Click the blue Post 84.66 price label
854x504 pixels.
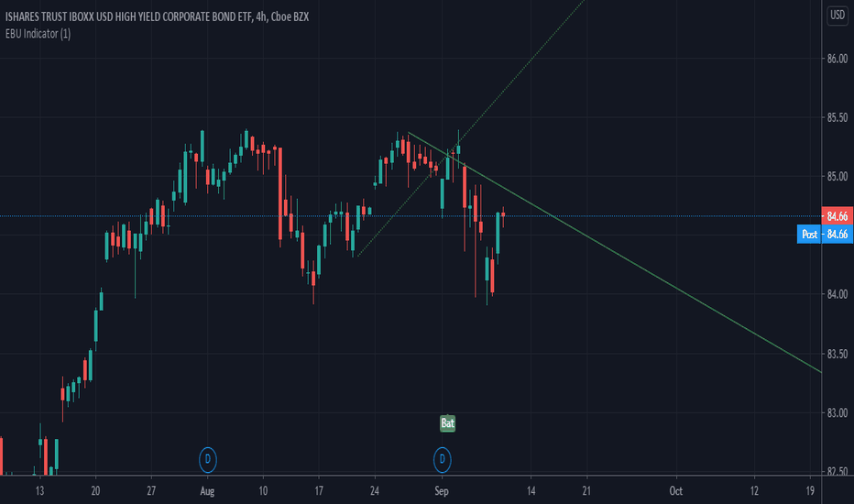coord(825,235)
